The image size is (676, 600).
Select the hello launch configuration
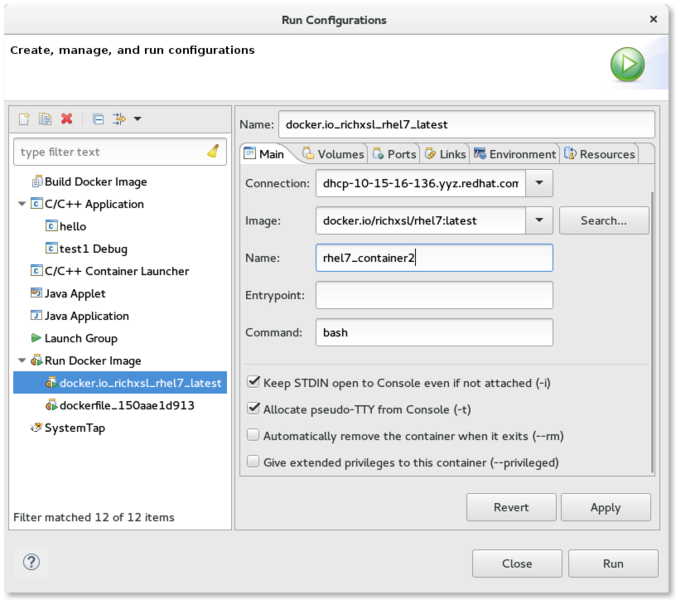pos(73,226)
